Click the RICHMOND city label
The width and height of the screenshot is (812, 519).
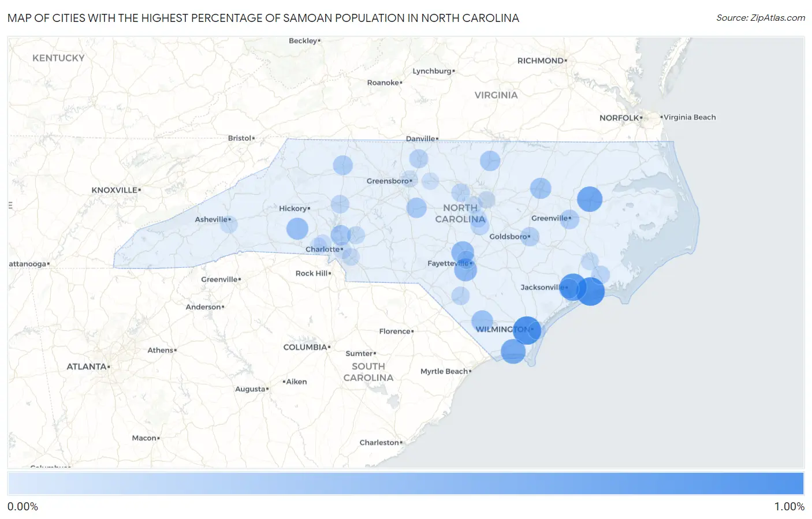[x=541, y=61]
